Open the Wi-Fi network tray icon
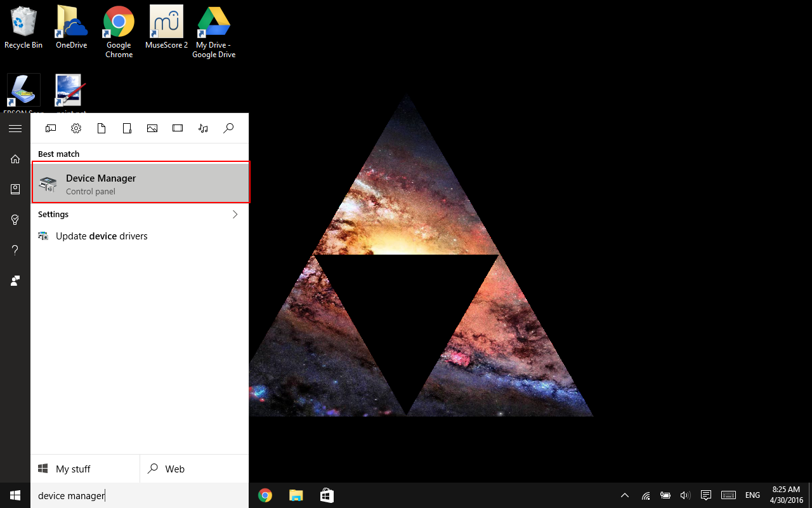This screenshot has height=508, width=812. tap(646, 495)
